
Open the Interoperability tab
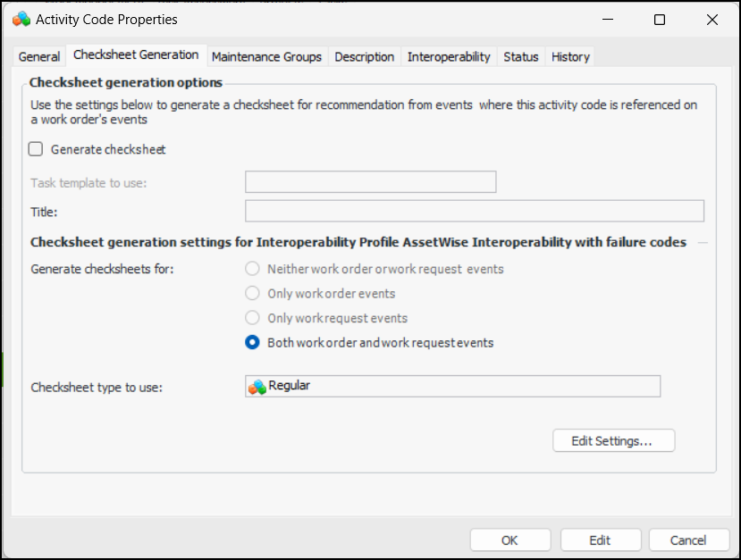449,56
